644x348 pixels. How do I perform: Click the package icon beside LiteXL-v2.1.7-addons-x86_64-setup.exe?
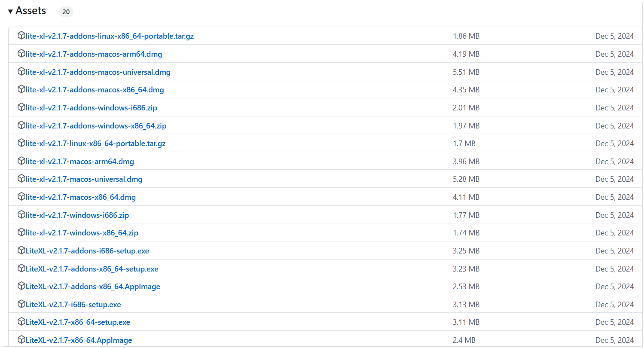pyautogui.click(x=21, y=269)
